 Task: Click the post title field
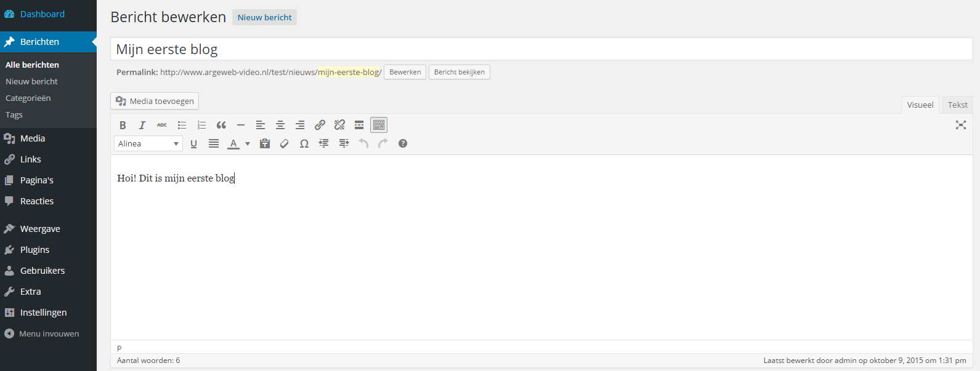coord(541,49)
